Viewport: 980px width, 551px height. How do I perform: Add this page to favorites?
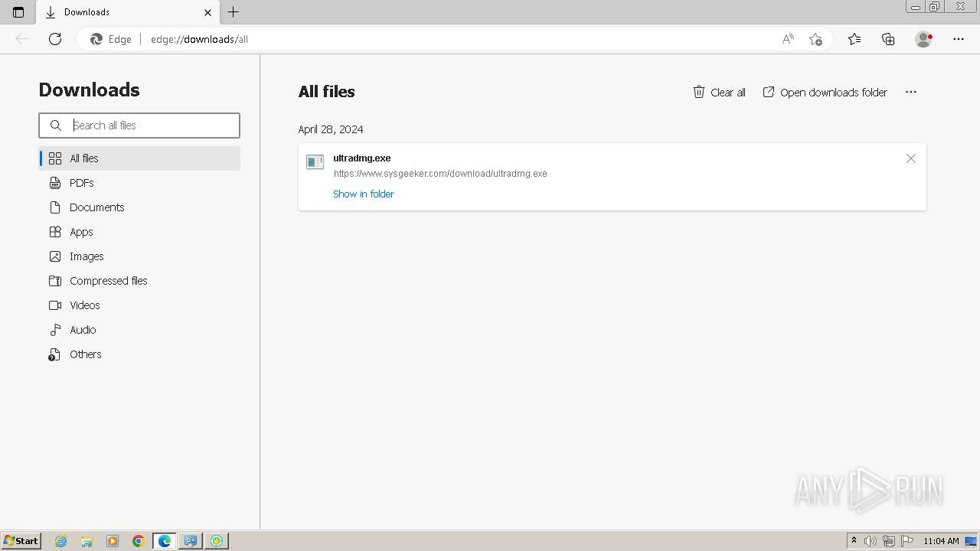815,39
